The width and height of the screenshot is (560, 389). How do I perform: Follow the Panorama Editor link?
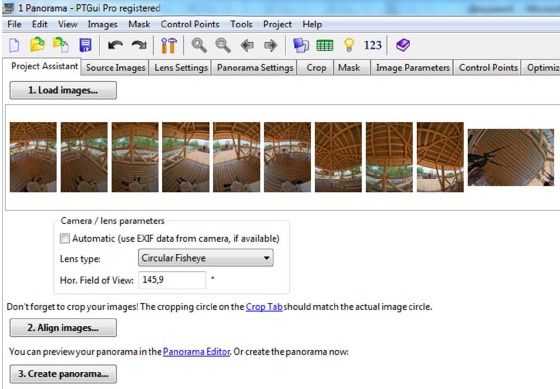coord(196,352)
